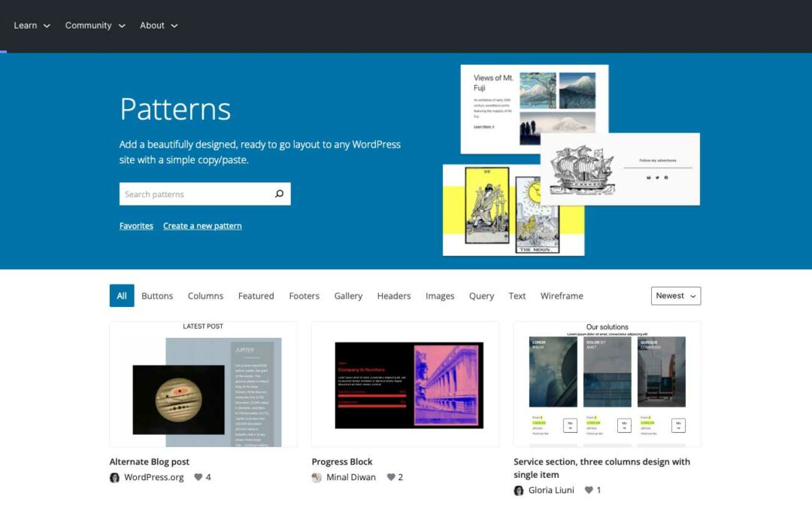Image resolution: width=812 pixels, height=508 pixels.
Task: Switch to the Featured category
Action: coord(256,296)
